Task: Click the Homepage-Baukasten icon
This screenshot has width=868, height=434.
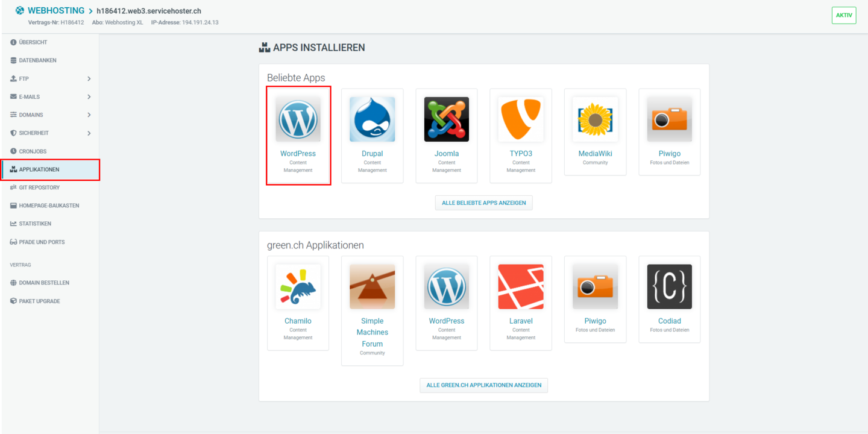Action: pos(13,206)
